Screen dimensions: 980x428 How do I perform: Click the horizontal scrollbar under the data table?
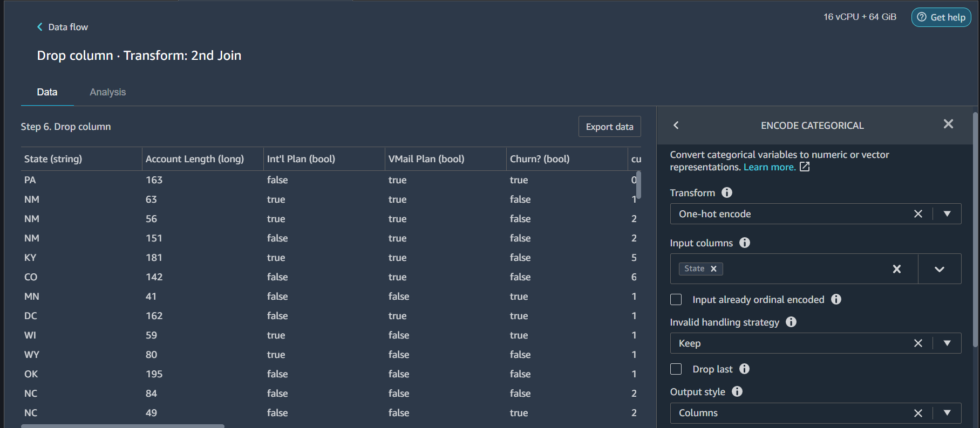click(x=122, y=426)
